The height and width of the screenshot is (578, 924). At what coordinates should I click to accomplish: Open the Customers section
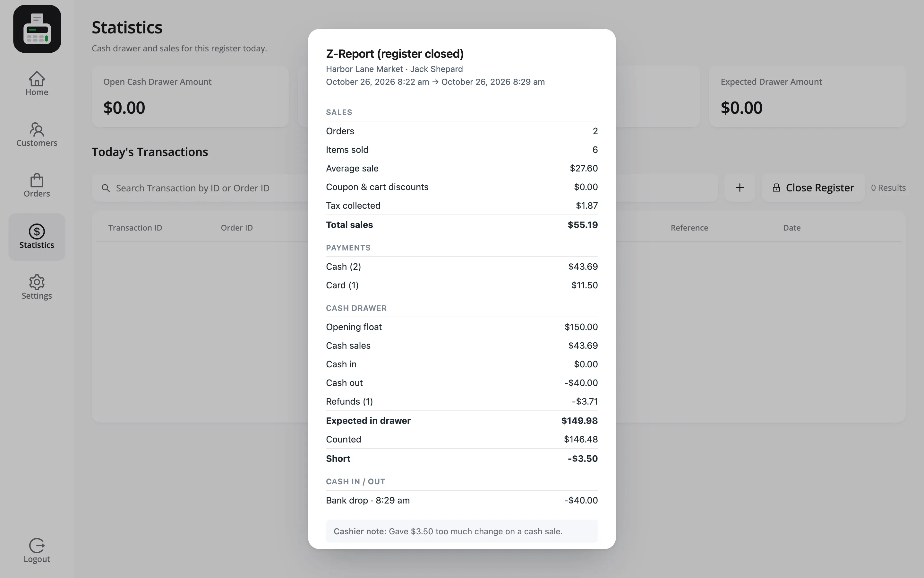click(37, 135)
